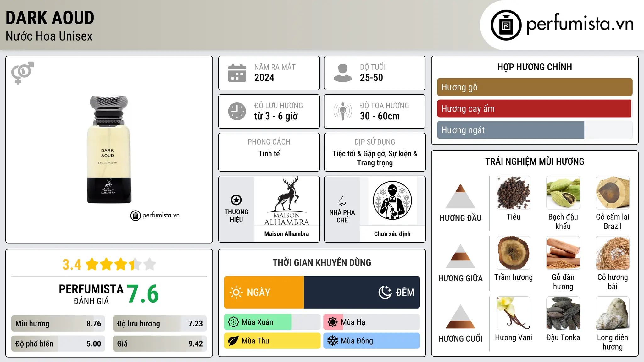Screen dimensions: 644x362
Task: Select the Đậu Tonka bean image
Action: coord(563,313)
